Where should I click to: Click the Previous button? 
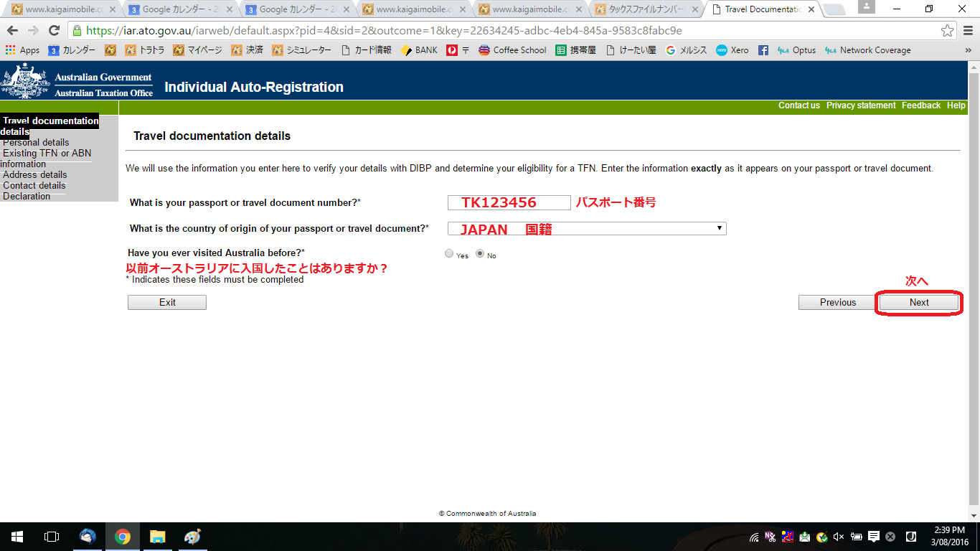point(837,303)
